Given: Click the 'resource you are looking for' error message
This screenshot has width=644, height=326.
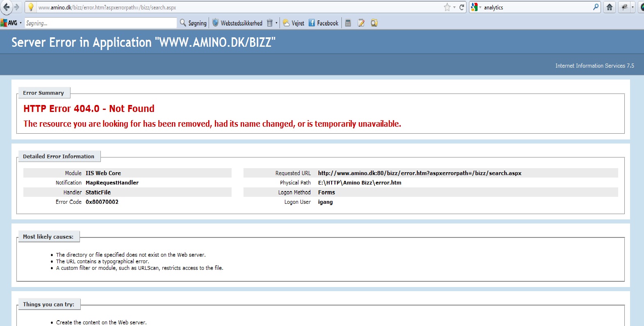Looking at the screenshot, I should (212, 124).
